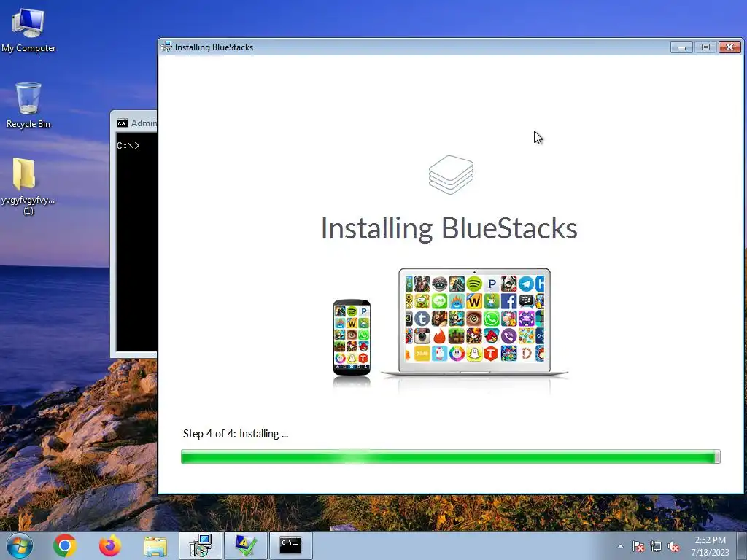Click the C:\> prompt in Command Prompt window
The height and width of the screenshot is (560, 747).
128,145
